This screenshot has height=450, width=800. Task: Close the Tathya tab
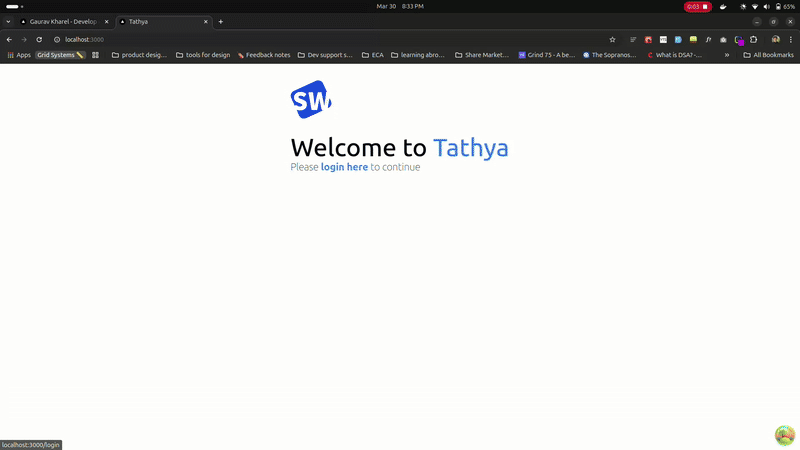click(x=206, y=21)
